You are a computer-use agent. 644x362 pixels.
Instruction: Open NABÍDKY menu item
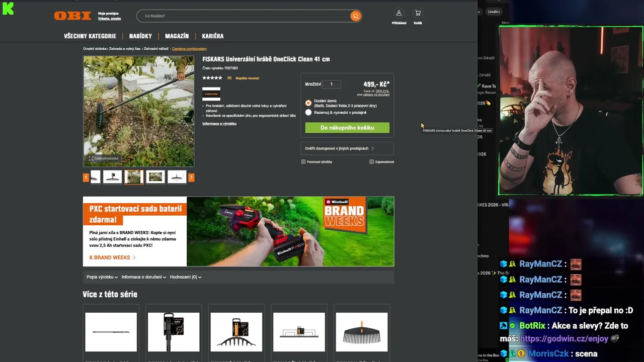click(140, 36)
